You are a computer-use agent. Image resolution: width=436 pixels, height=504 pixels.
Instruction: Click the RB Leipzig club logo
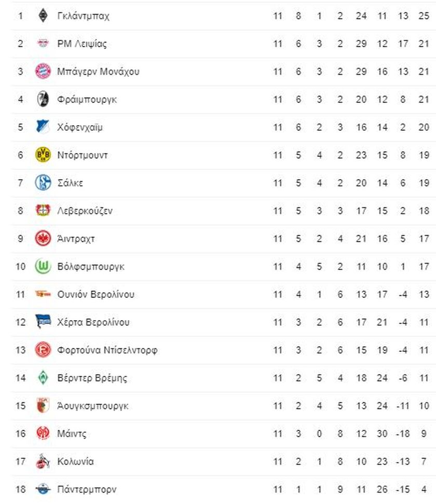43,44
